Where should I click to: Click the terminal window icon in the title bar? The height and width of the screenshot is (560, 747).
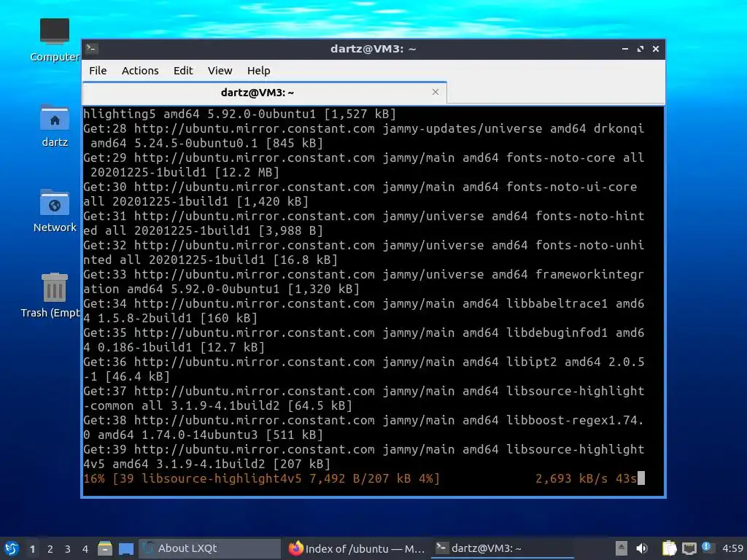click(92, 49)
